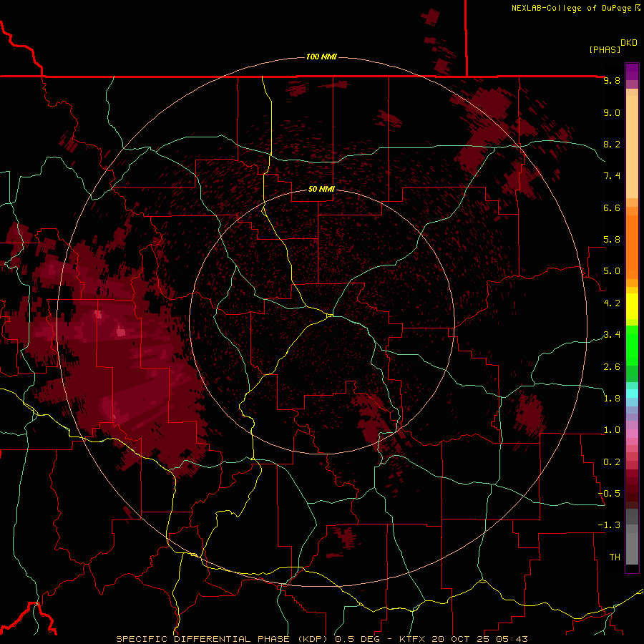Click the 7.4 color scale value

pos(612,176)
